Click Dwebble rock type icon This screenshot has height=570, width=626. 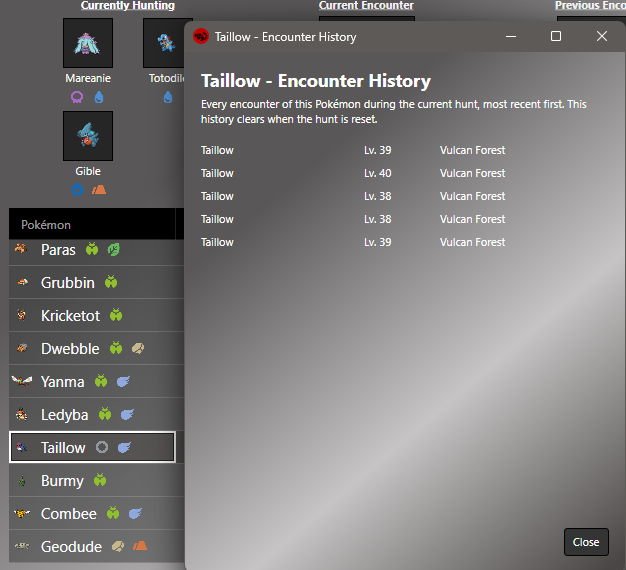[x=138, y=348]
